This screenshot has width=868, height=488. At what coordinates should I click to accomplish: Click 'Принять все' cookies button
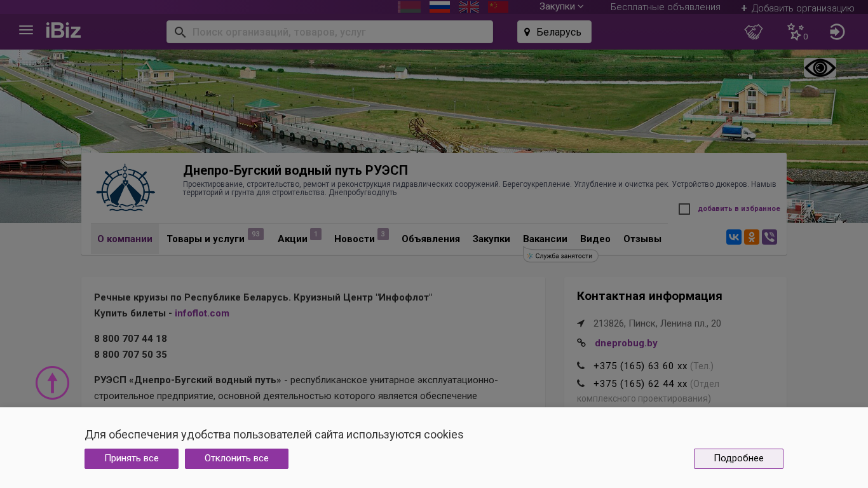click(x=132, y=459)
